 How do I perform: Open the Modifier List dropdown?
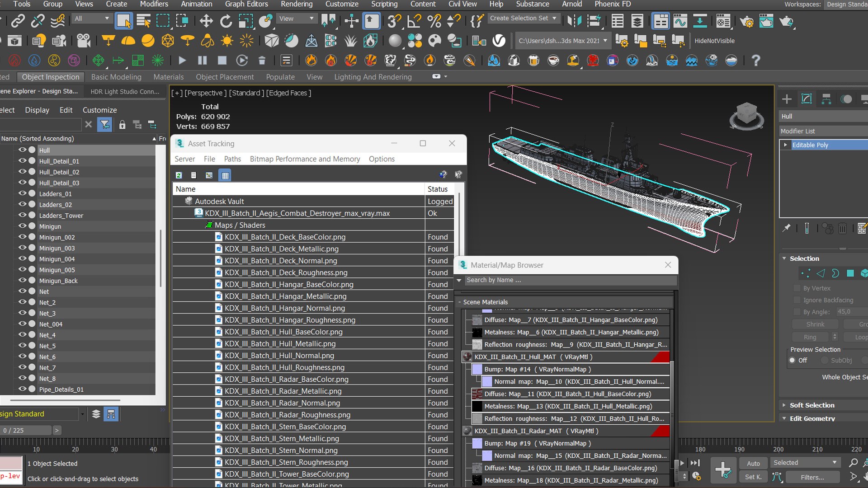click(x=824, y=131)
